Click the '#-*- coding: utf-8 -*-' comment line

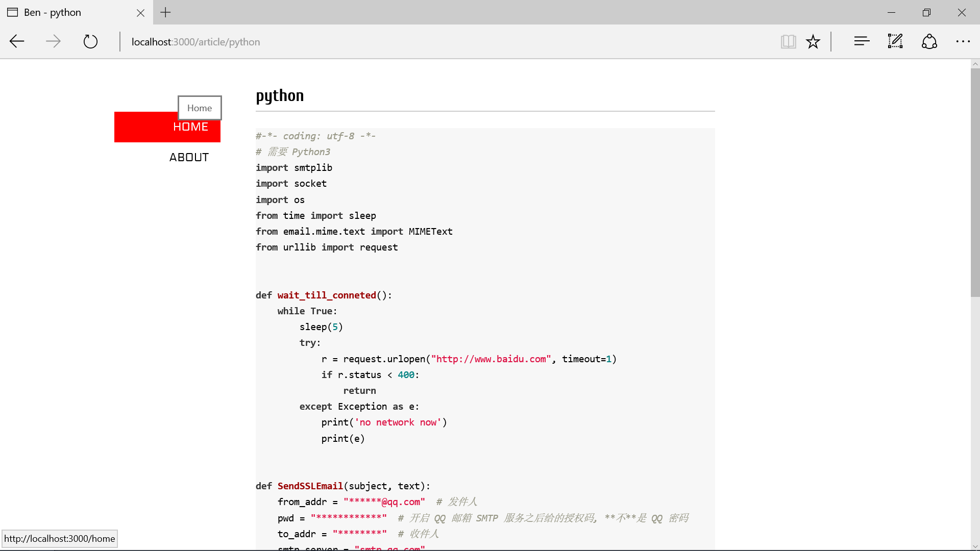click(315, 136)
